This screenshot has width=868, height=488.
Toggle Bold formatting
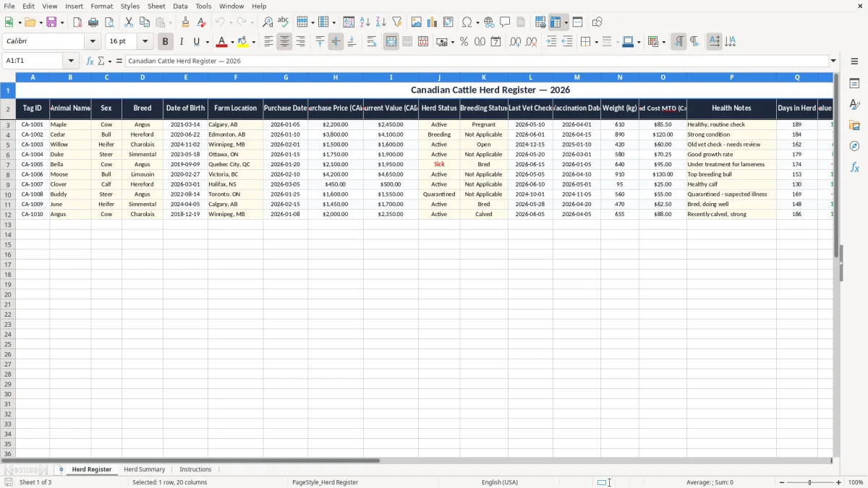165,42
